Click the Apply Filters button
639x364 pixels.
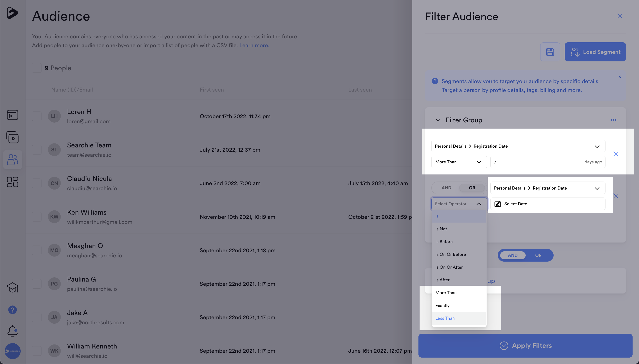coord(525,346)
